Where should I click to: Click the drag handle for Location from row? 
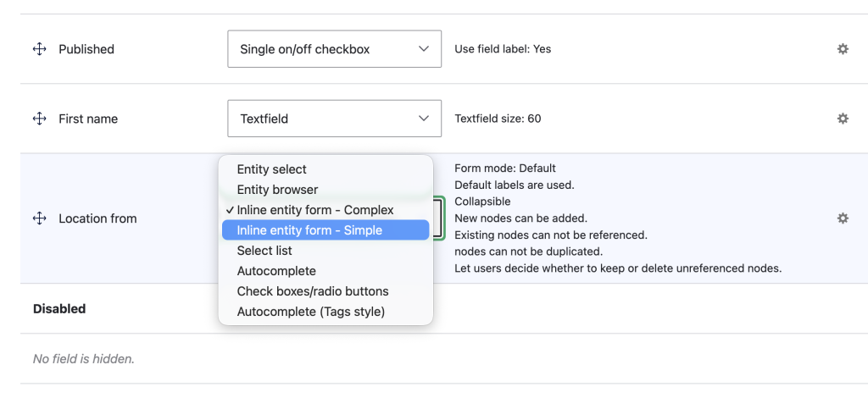[x=39, y=218]
